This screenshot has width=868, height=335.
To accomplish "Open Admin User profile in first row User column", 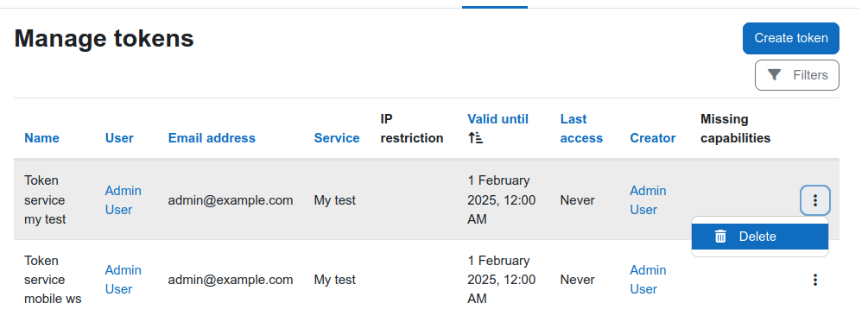I will (123, 200).
